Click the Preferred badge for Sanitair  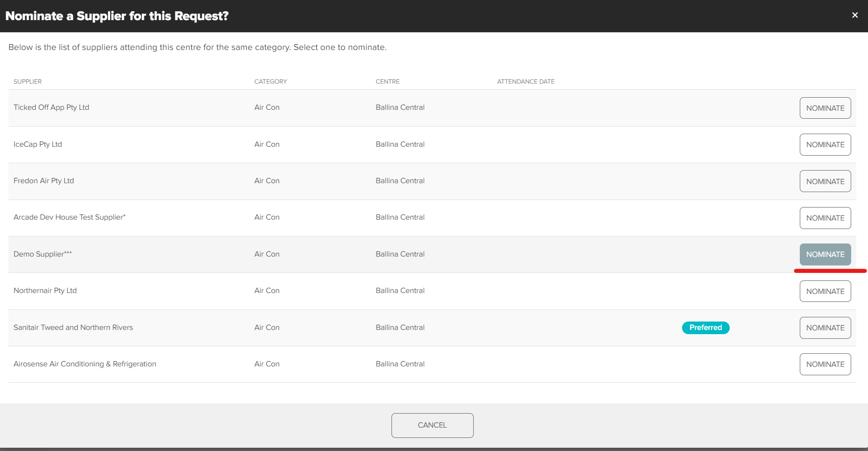pyautogui.click(x=705, y=328)
